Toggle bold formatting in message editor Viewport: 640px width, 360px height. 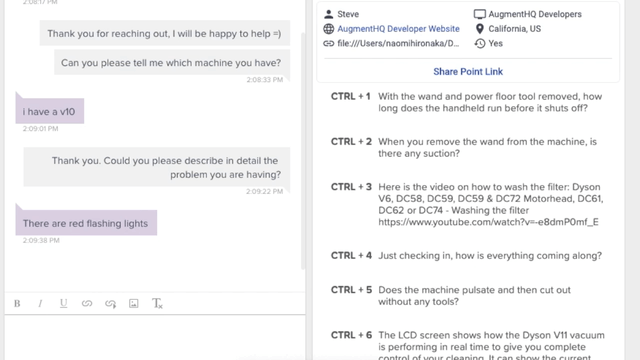17,303
